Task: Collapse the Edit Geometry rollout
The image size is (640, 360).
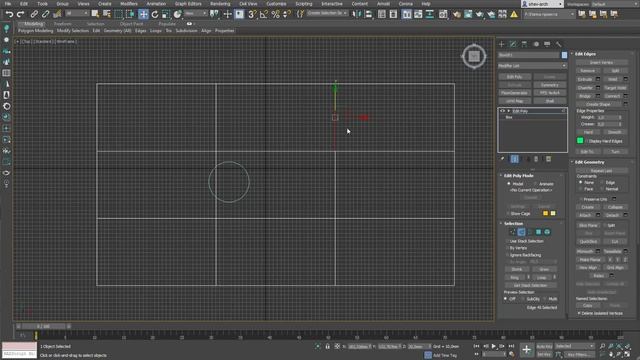Action: coord(588,162)
